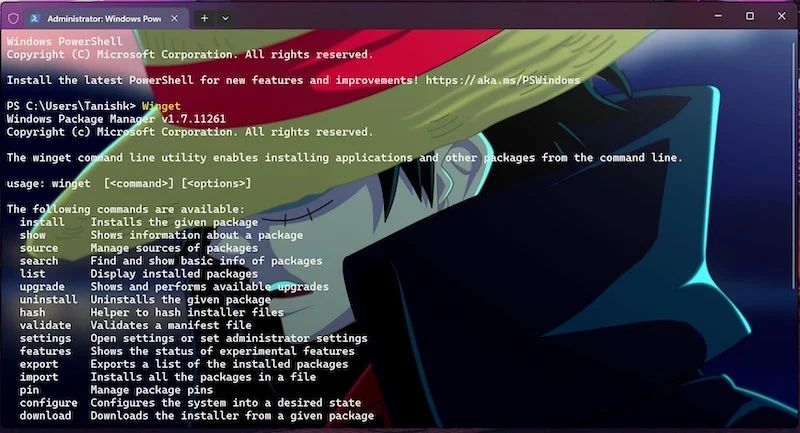The image size is (800, 433).
Task: Click the 'The following commands are available:' line
Action: (126, 209)
